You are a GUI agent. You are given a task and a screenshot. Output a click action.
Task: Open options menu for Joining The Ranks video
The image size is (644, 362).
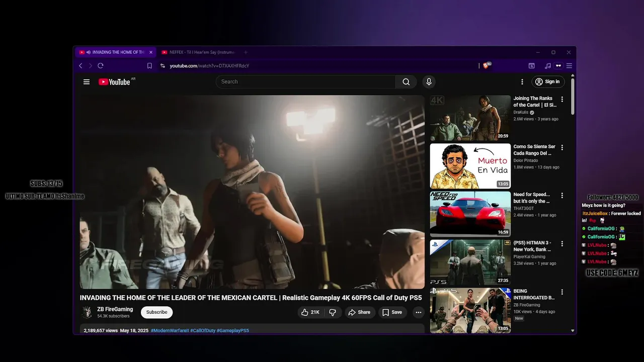pyautogui.click(x=562, y=99)
